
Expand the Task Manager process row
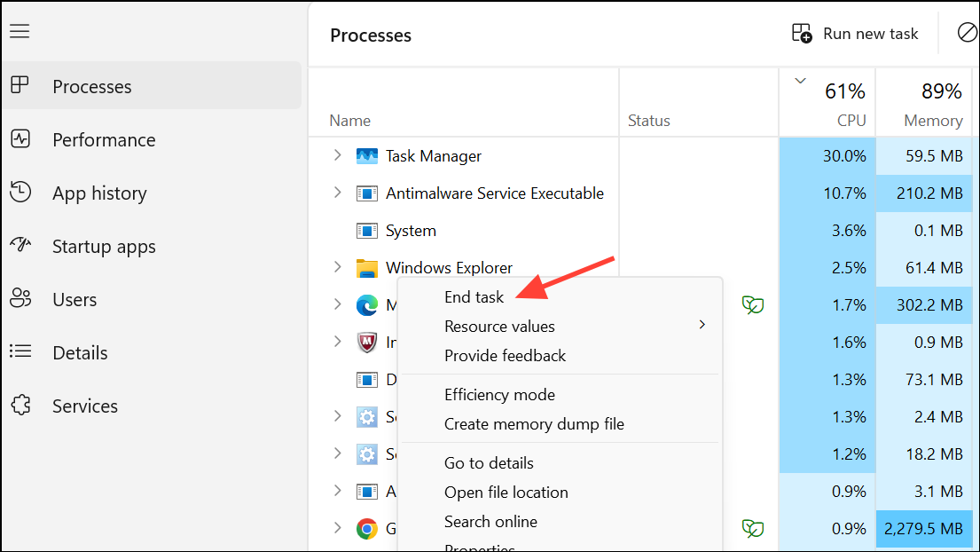[x=337, y=155]
